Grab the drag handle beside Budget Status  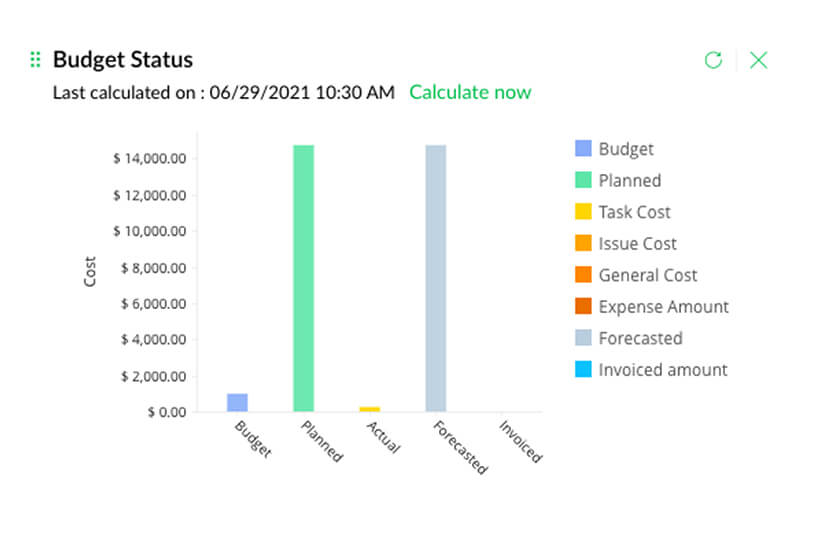tap(36, 60)
